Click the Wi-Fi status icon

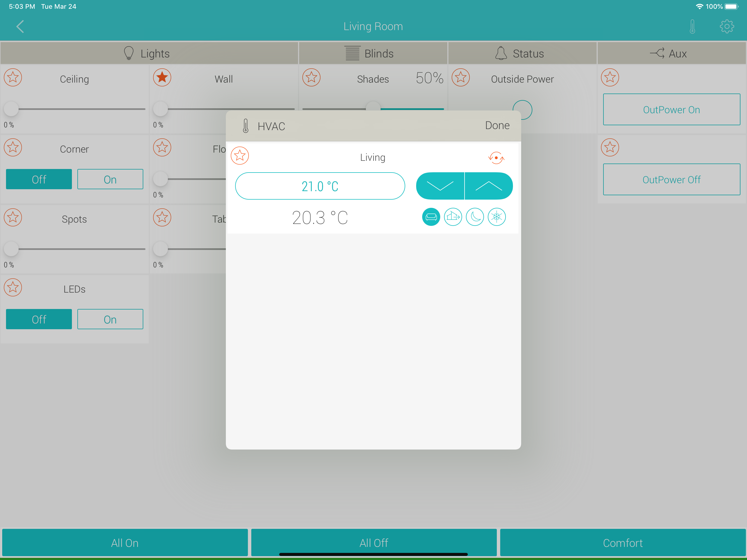(699, 6)
